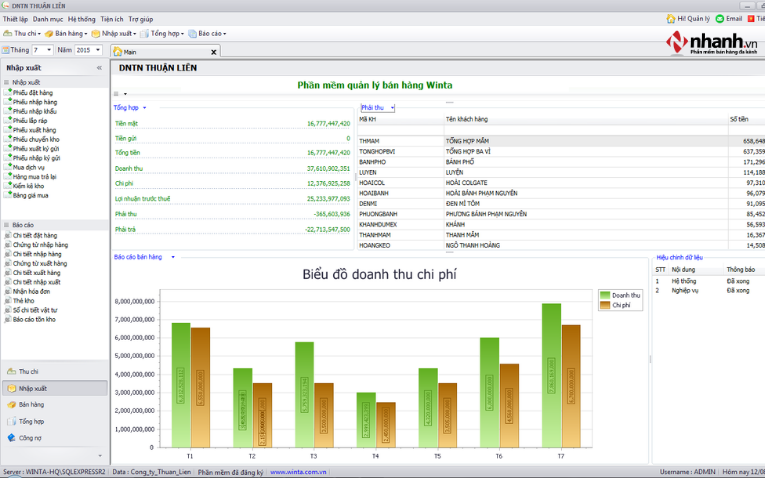765x478 pixels.
Task: Visit the www.winta.com.vn link
Action: (x=298, y=472)
